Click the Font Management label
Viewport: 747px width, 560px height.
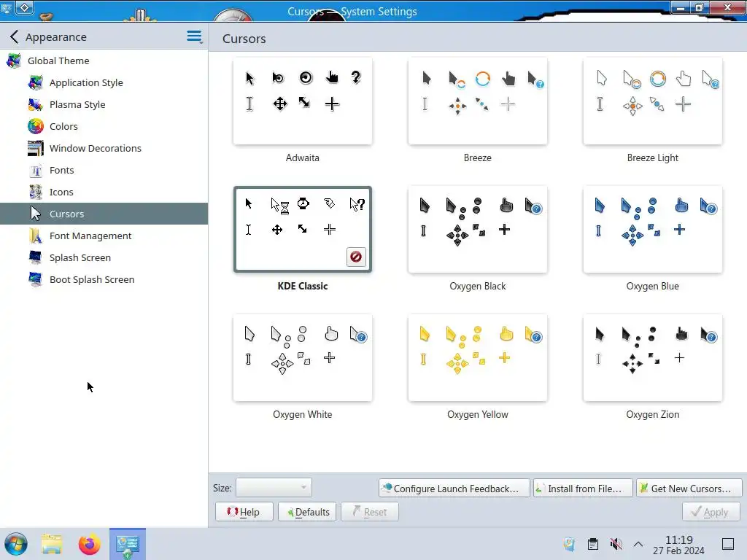point(90,236)
